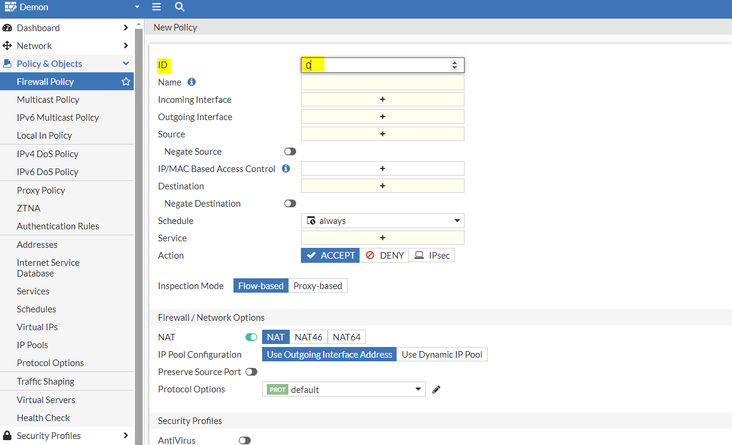The width and height of the screenshot is (732, 445).
Task: Click the search magnifier icon in header
Action: (179, 7)
